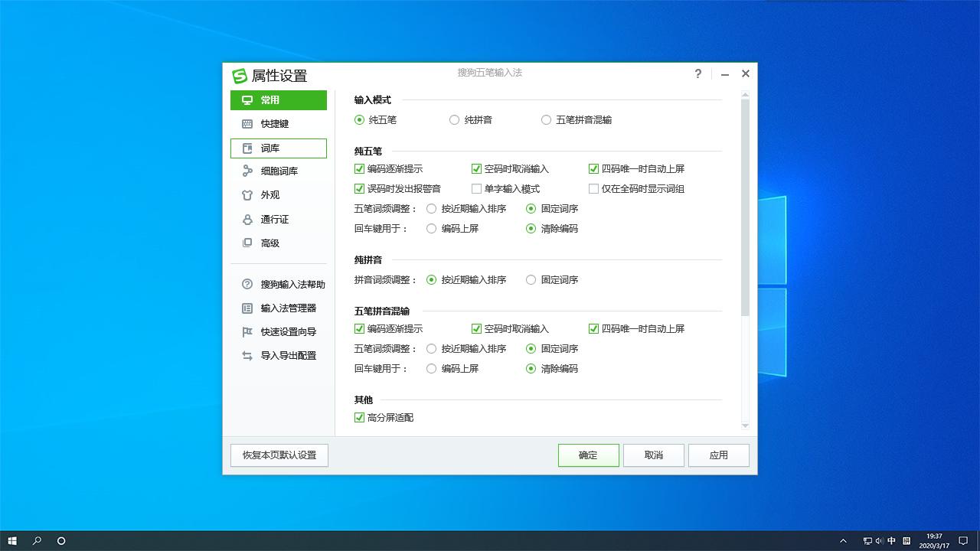This screenshot has height=551, width=980.
Task: Toggle 空码时取消输入 under 五笔拼音混输
Action: [476, 329]
